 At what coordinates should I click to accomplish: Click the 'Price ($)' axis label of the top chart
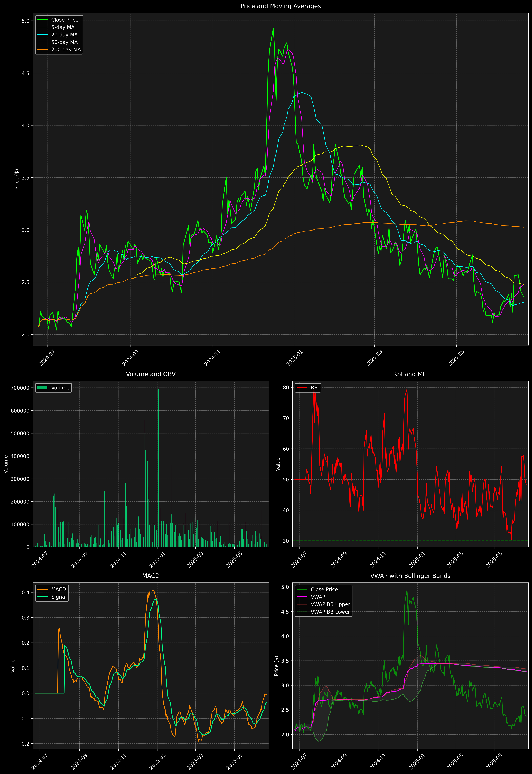pos(17,179)
